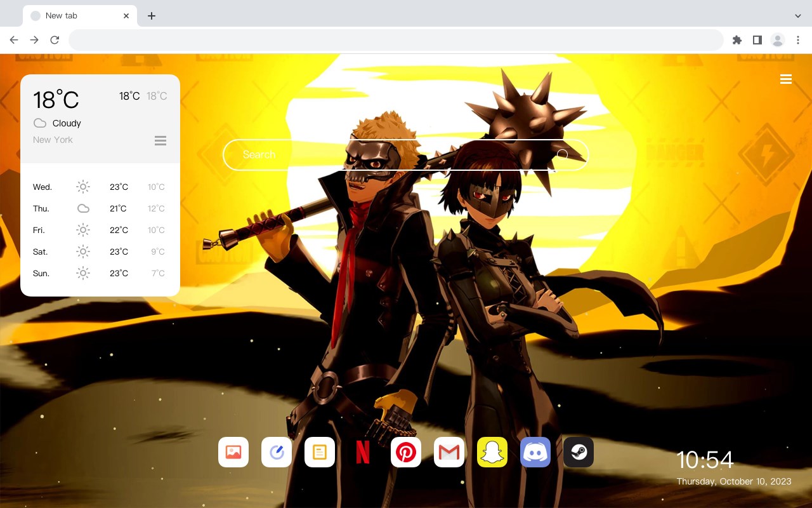
Task: Click the Thursday, October 10, 2023 date
Action: point(734,481)
